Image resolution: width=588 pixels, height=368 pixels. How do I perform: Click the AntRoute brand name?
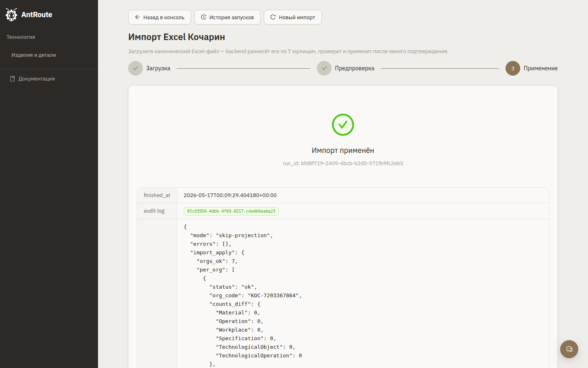[37, 15]
